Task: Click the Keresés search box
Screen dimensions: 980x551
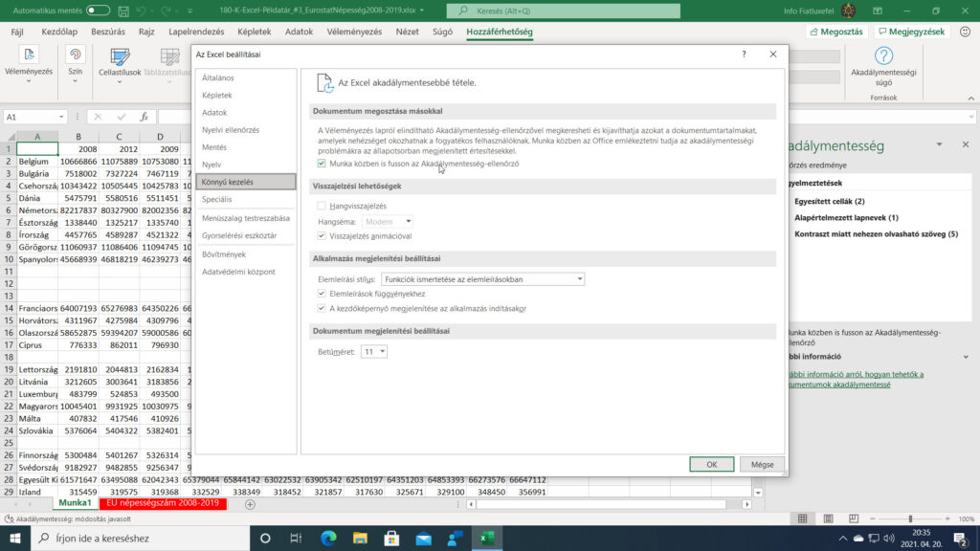Action: tap(563, 11)
